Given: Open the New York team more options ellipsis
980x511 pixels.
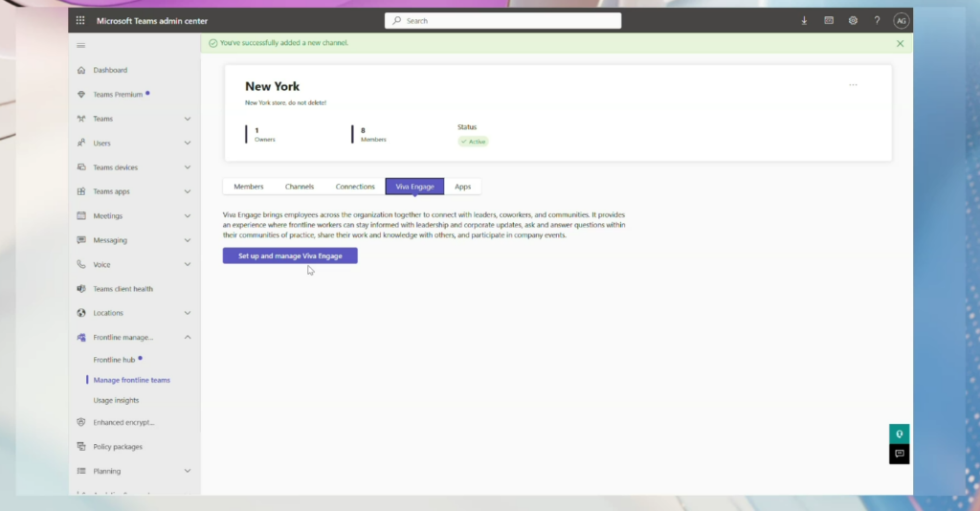Looking at the screenshot, I should click(x=853, y=85).
